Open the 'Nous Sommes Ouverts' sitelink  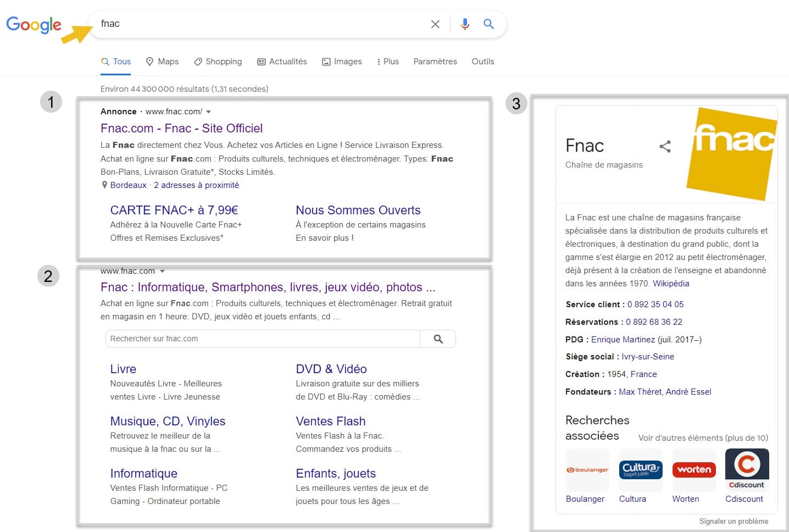(x=358, y=210)
